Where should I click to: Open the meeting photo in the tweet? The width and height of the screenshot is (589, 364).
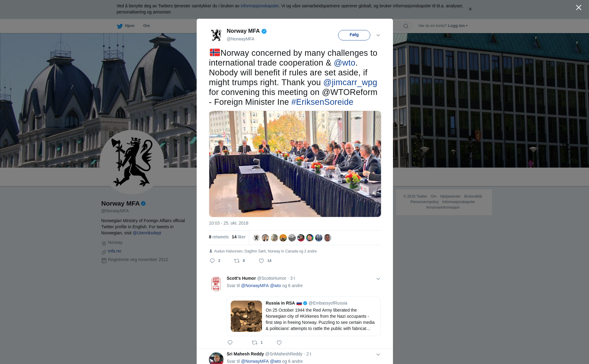[x=295, y=164]
